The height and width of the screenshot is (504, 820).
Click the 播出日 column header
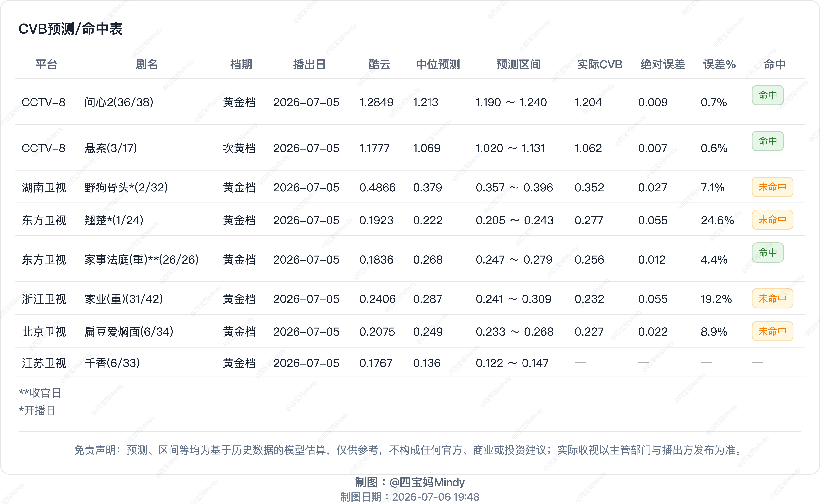[x=309, y=64]
